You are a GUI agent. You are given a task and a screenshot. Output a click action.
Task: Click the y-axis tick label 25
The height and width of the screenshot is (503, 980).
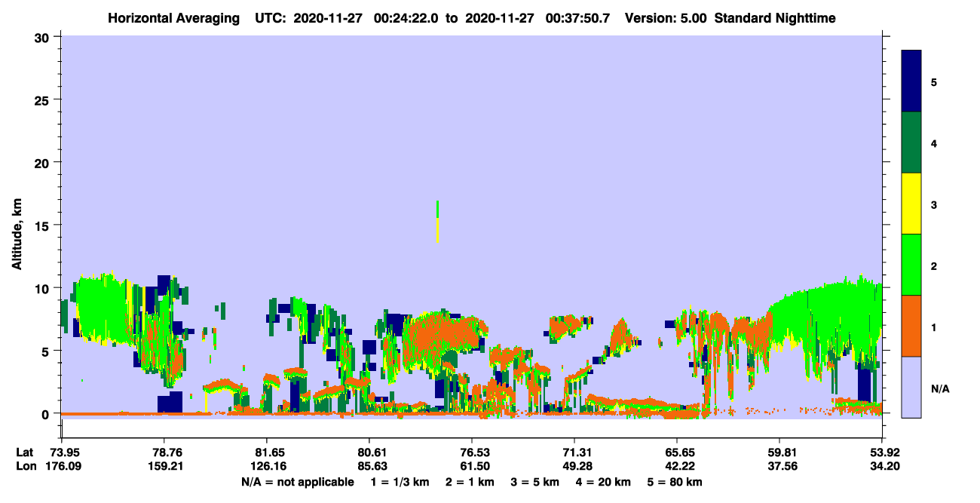(43, 100)
